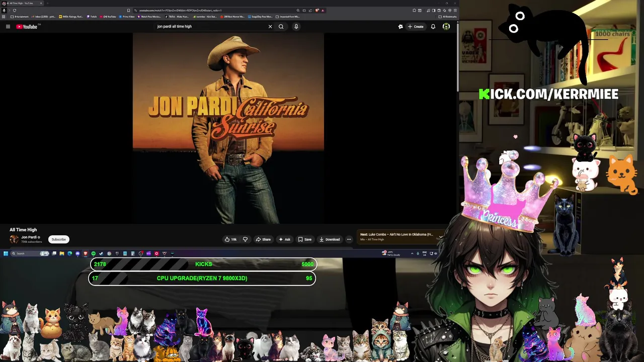Zoom page using address bar magnifier icon

point(298,11)
